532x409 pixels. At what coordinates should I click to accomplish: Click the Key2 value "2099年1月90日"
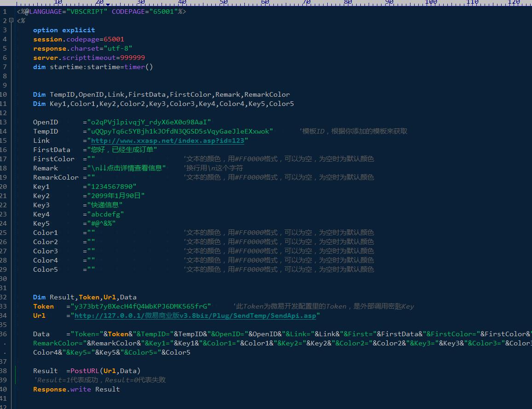pyautogui.click(x=116, y=196)
